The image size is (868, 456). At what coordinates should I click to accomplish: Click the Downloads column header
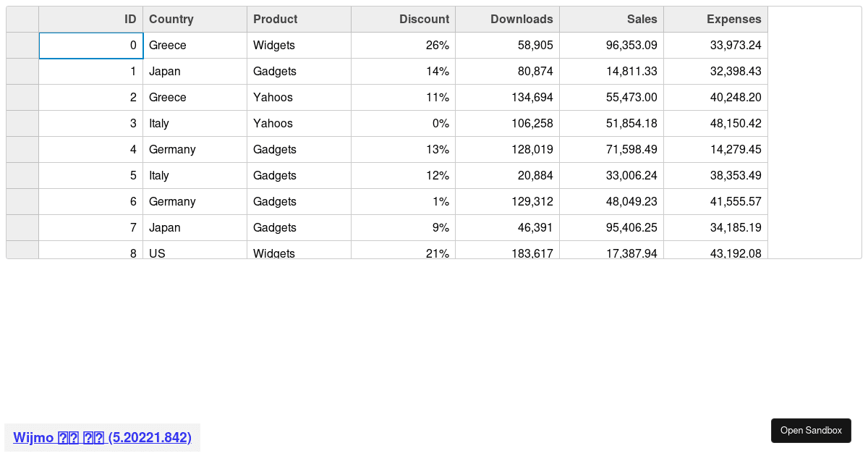click(x=508, y=20)
